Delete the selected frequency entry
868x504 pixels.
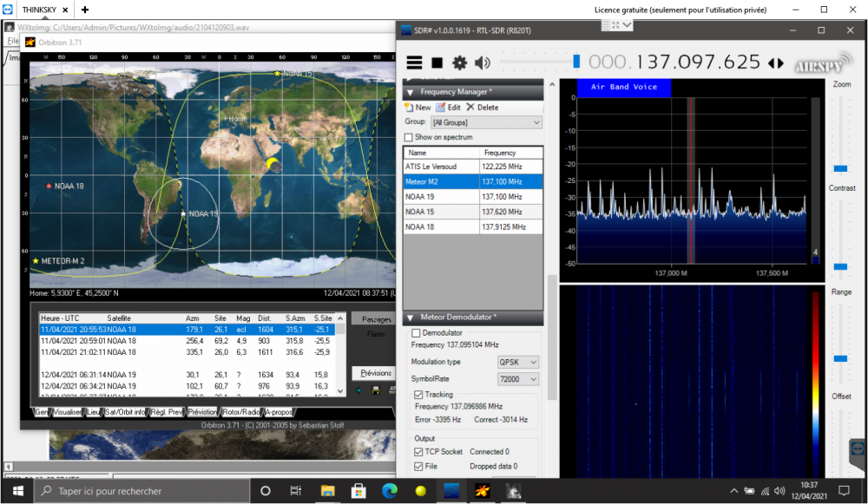482,108
